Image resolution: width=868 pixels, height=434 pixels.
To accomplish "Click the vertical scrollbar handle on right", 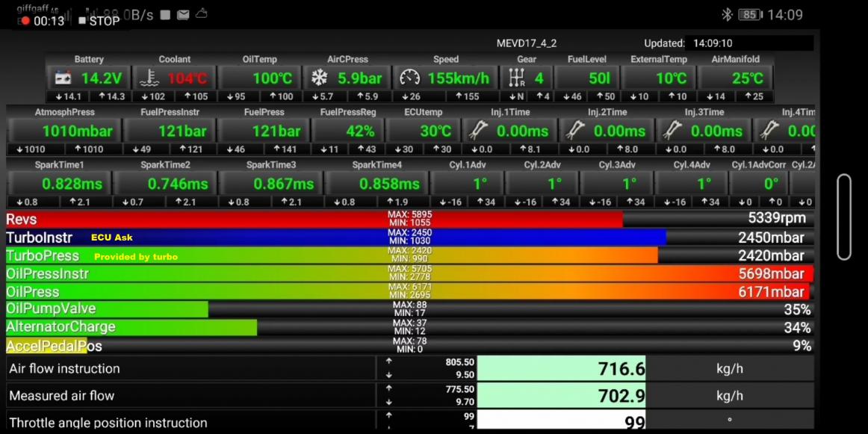I will pyautogui.click(x=844, y=217).
